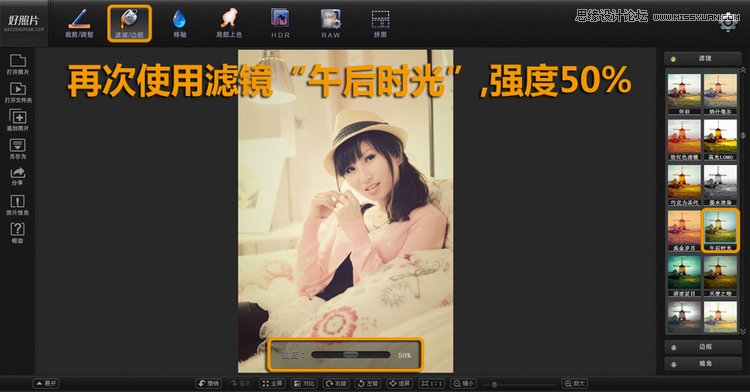
Task: Apply the 巧克力 filter thumbnail
Action: [x=684, y=185]
